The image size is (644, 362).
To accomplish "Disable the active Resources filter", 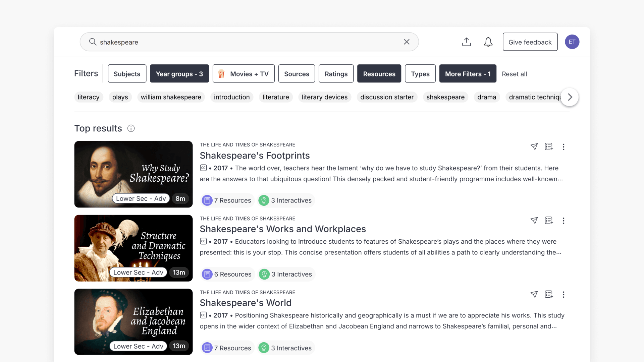I will 379,74.
